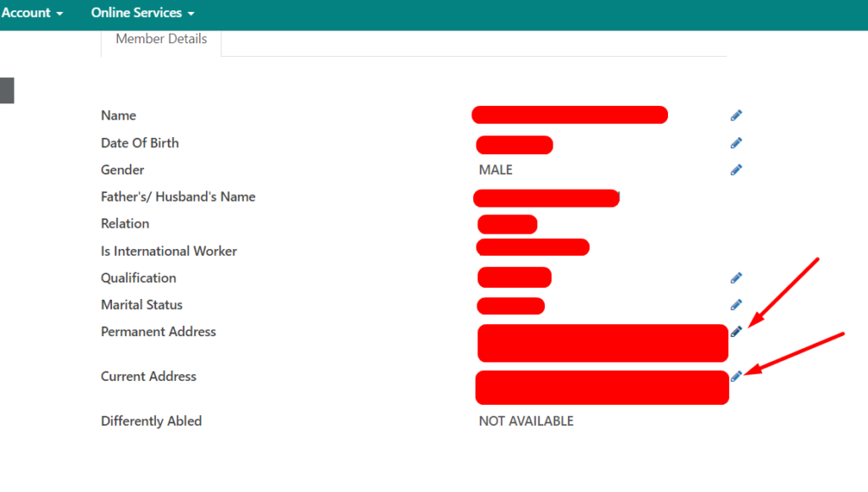Click the Differently Abled label
This screenshot has height=492, width=868.
(x=151, y=420)
